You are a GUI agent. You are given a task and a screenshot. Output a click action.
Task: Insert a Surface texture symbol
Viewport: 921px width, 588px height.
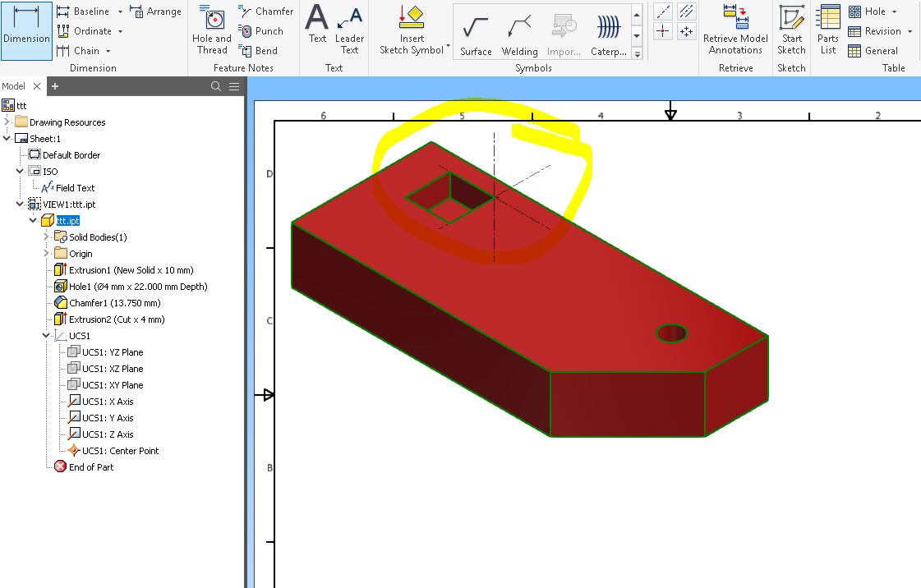pos(476,36)
